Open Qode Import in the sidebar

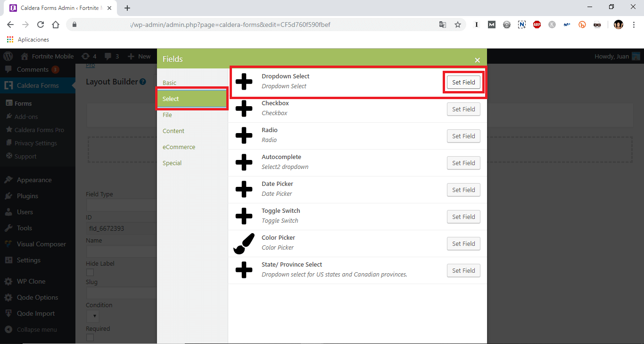pos(38,313)
